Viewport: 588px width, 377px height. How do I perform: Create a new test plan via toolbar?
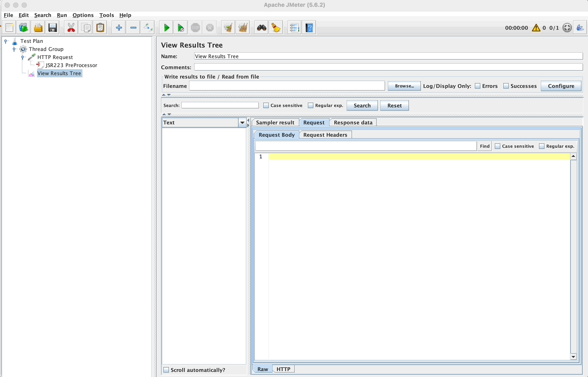pos(9,28)
